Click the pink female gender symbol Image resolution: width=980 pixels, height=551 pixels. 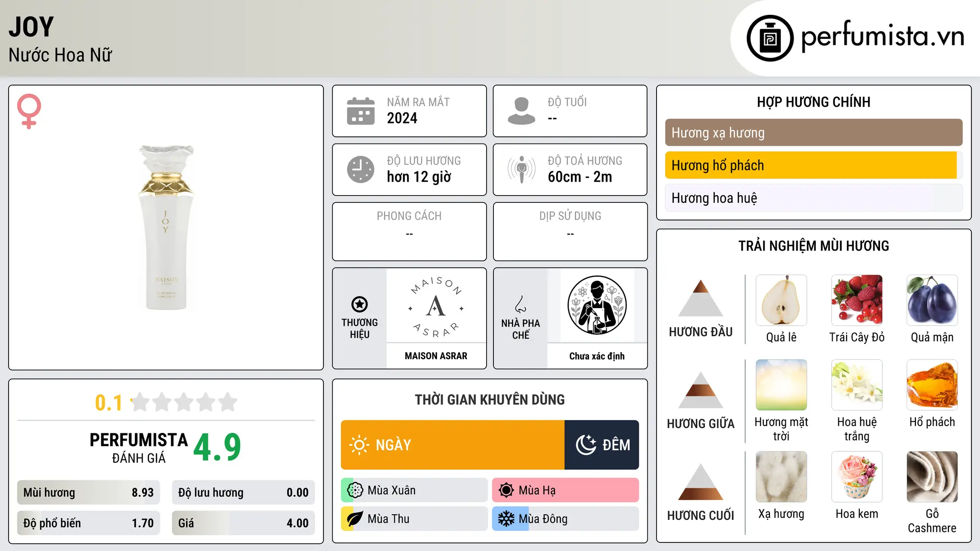[x=29, y=111]
